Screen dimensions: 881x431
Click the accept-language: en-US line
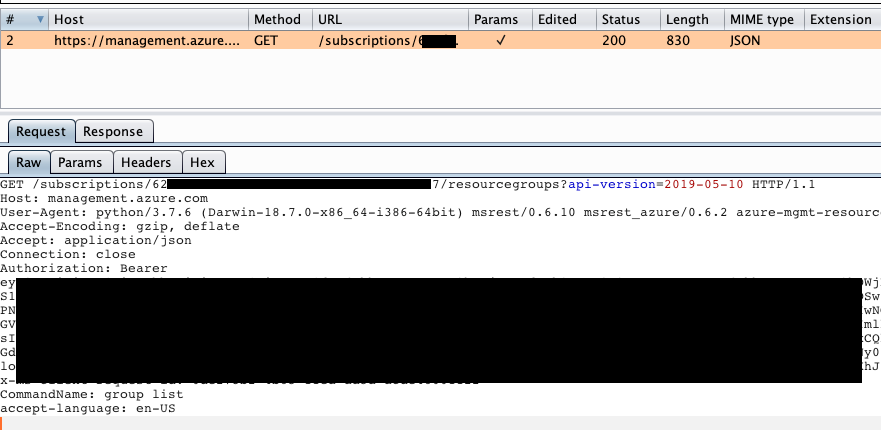tap(88, 409)
